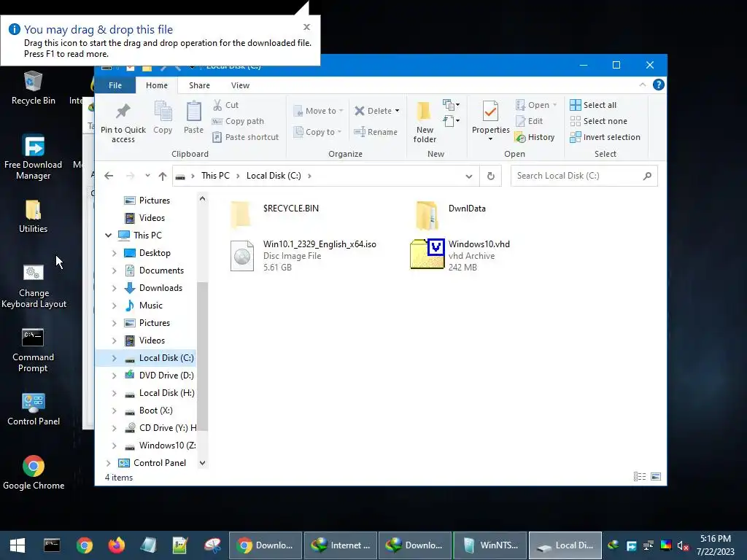This screenshot has width=747, height=560.
Task: Launch Firefox from the taskbar
Action: pos(116,545)
